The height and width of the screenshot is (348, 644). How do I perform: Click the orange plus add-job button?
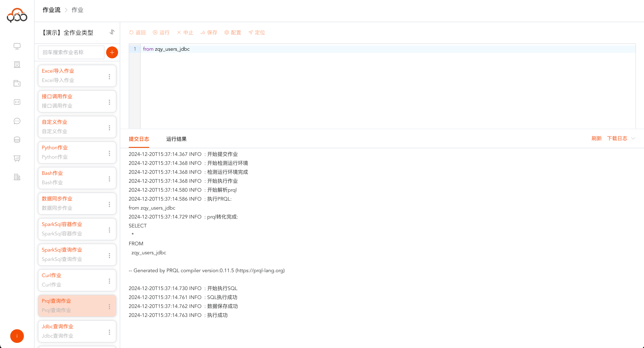point(112,52)
